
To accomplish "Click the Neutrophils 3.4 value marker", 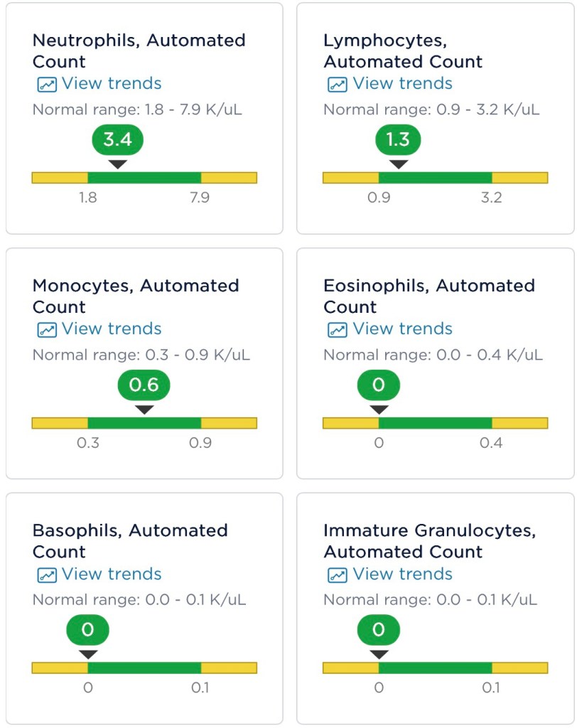I will pyautogui.click(x=118, y=140).
